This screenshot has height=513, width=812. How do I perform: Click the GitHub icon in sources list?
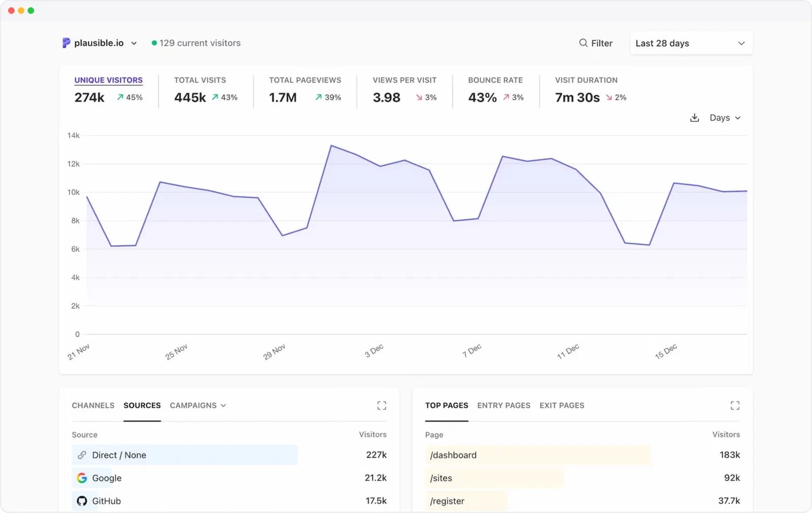(x=82, y=501)
